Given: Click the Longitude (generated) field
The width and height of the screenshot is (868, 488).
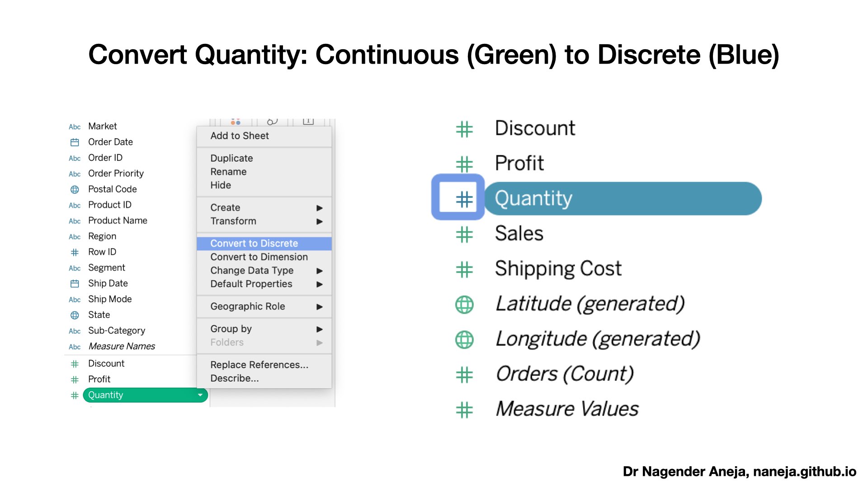Looking at the screenshot, I should click(x=597, y=339).
